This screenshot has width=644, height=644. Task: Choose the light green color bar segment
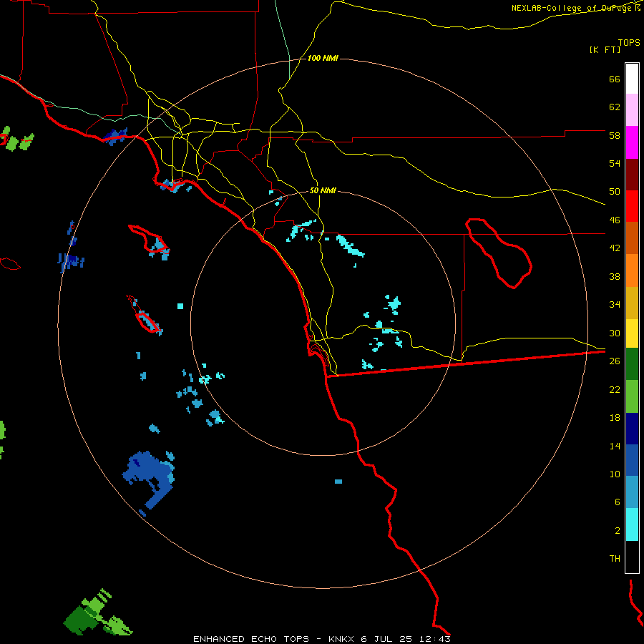point(632,396)
